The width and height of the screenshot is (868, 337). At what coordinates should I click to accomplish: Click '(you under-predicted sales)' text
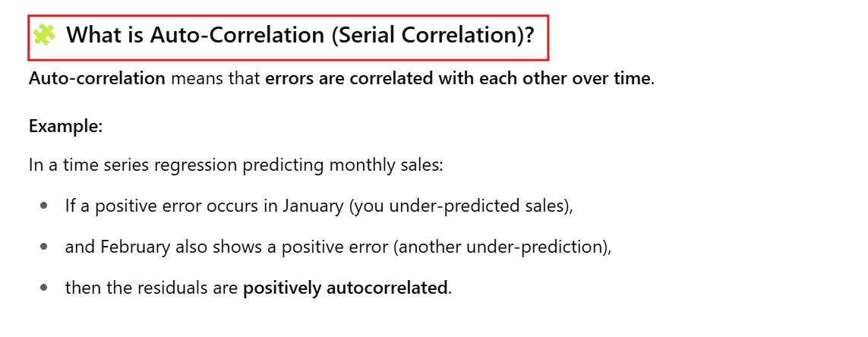(x=460, y=206)
